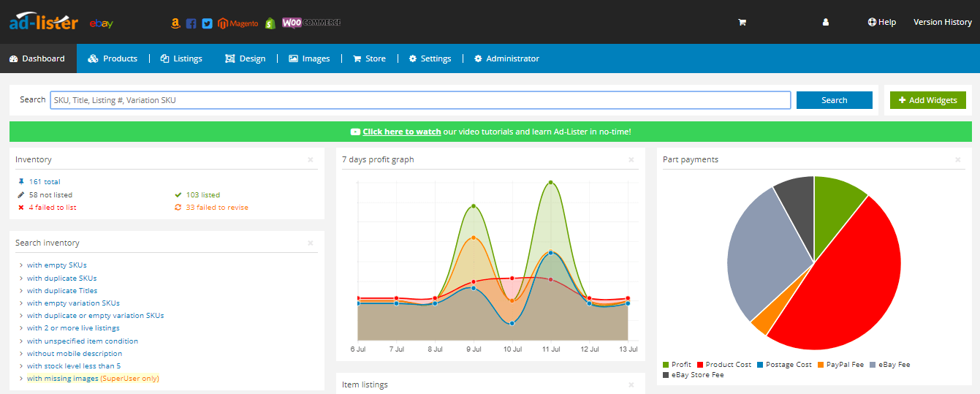The image size is (980, 394).
Task: Close the Inventory widget
Action: (311, 159)
